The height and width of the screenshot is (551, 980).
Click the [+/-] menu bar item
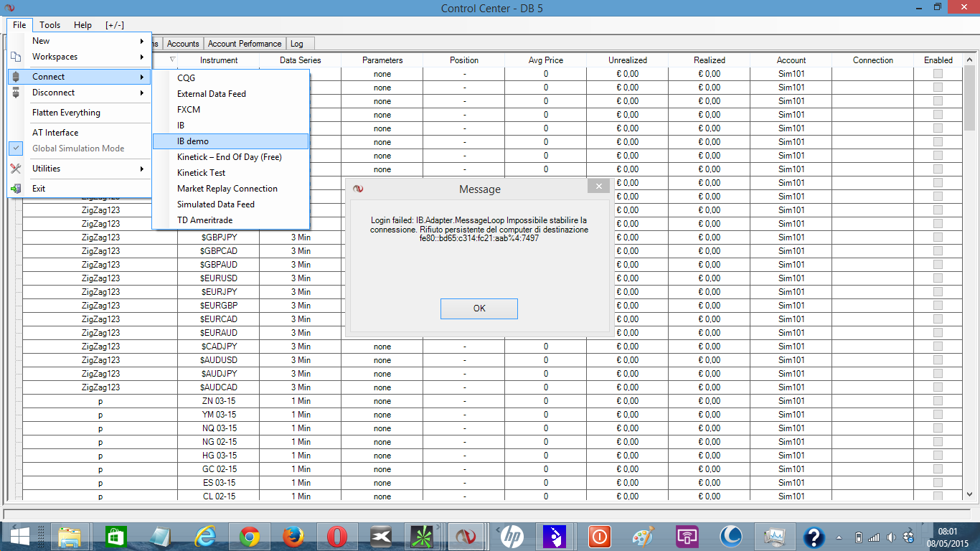[x=115, y=25]
